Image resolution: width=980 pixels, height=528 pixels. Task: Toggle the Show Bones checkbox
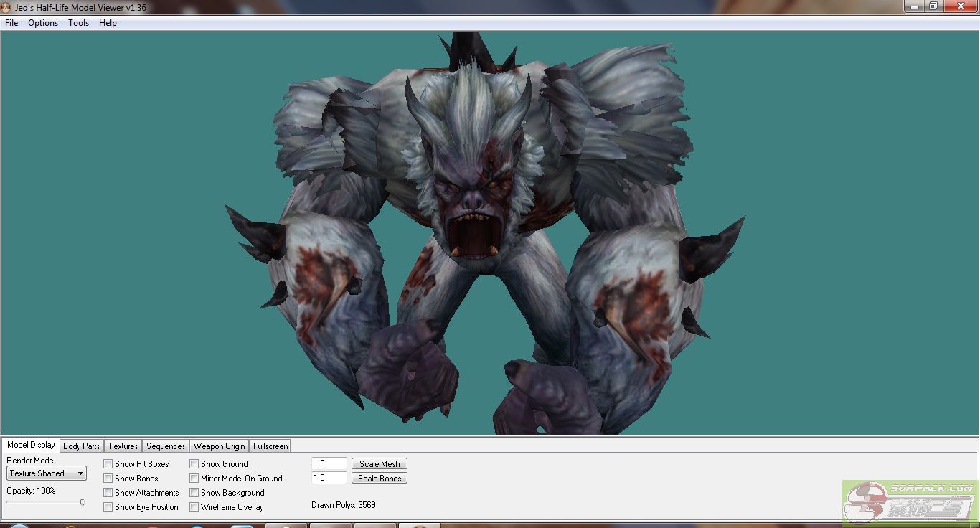[108, 478]
